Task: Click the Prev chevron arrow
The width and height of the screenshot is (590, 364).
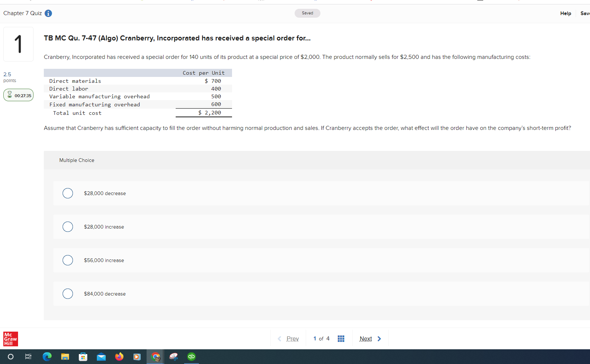Action: [x=279, y=339]
